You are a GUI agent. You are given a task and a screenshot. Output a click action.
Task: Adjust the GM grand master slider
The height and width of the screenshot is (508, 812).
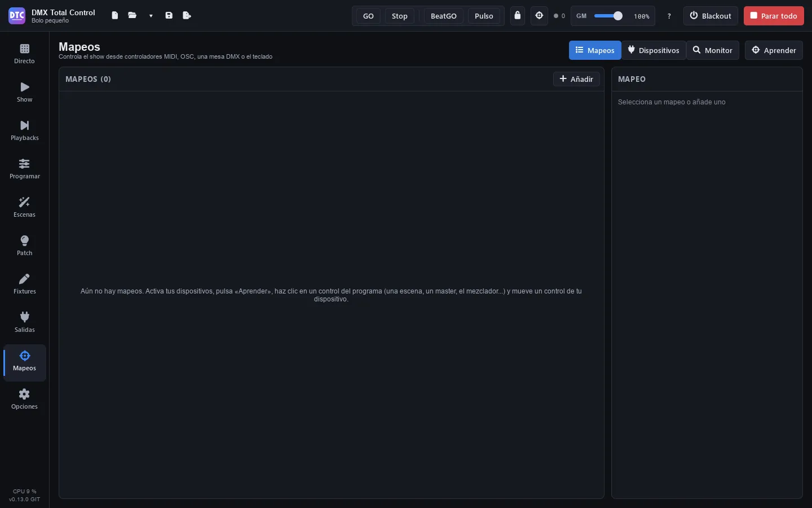point(608,16)
